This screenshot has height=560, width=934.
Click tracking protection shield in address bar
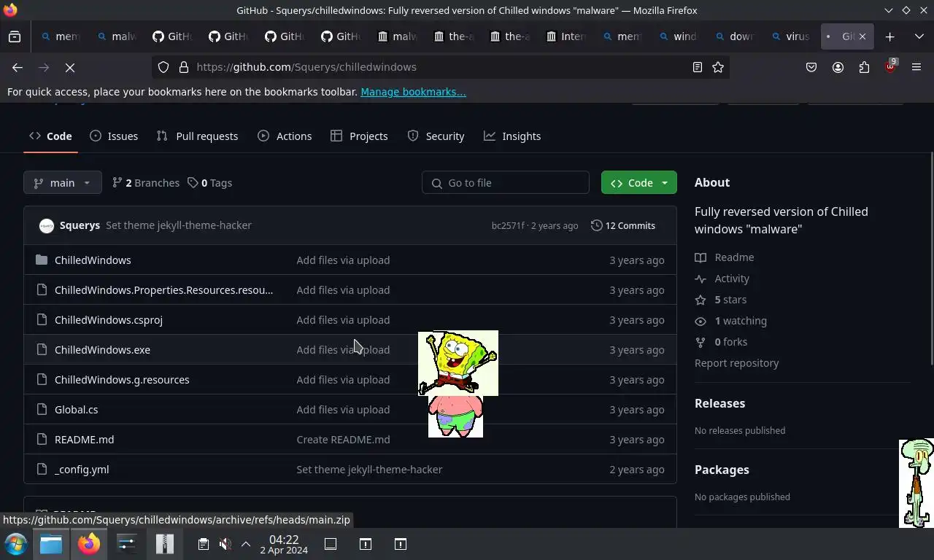click(x=163, y=67)
